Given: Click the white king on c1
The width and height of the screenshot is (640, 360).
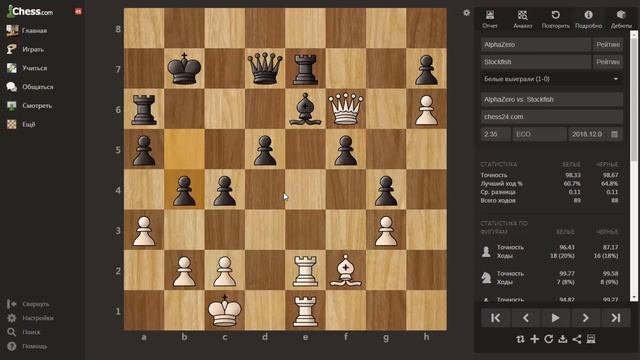Looking at the screenshot, I should pos(224,311).
